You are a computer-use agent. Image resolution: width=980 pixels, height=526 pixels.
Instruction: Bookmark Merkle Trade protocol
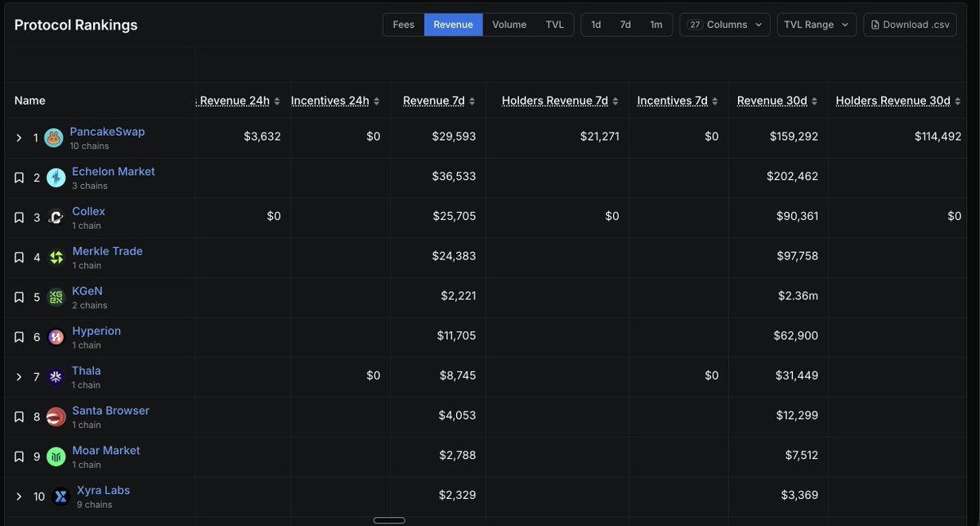click(x=20, y=257)
